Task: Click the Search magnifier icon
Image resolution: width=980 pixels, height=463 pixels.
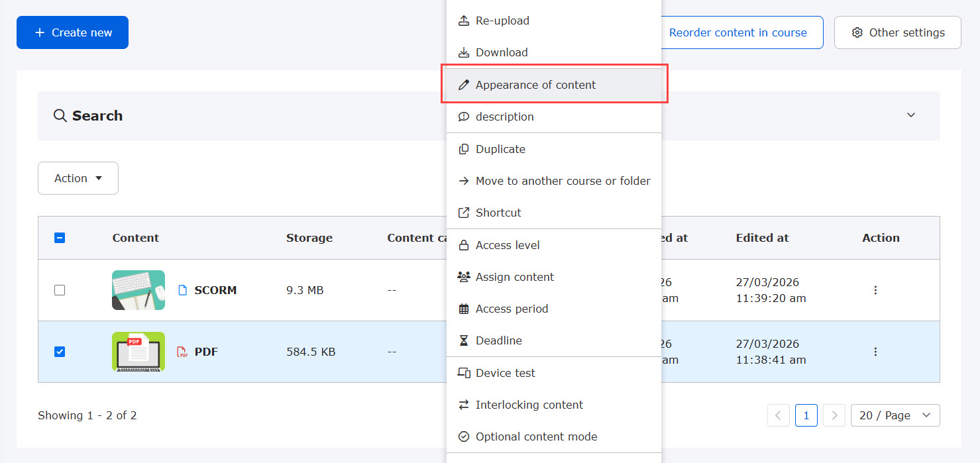Action: point(60,116)
